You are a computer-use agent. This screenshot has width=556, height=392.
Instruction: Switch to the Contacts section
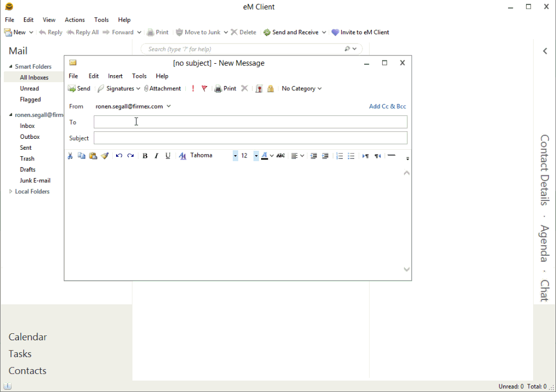pos(27,370)
